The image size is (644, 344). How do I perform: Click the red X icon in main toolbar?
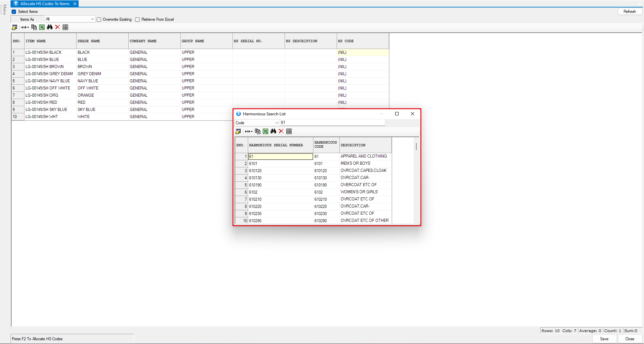(58, 27)
